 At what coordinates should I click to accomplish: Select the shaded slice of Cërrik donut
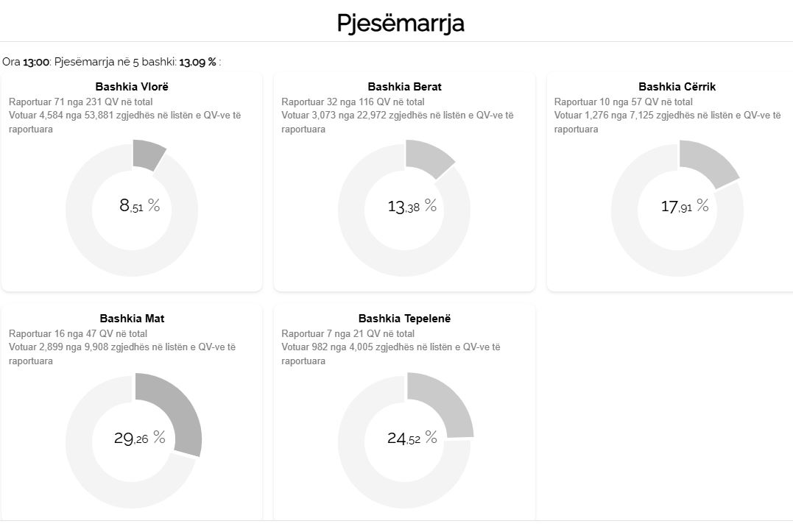705,162
